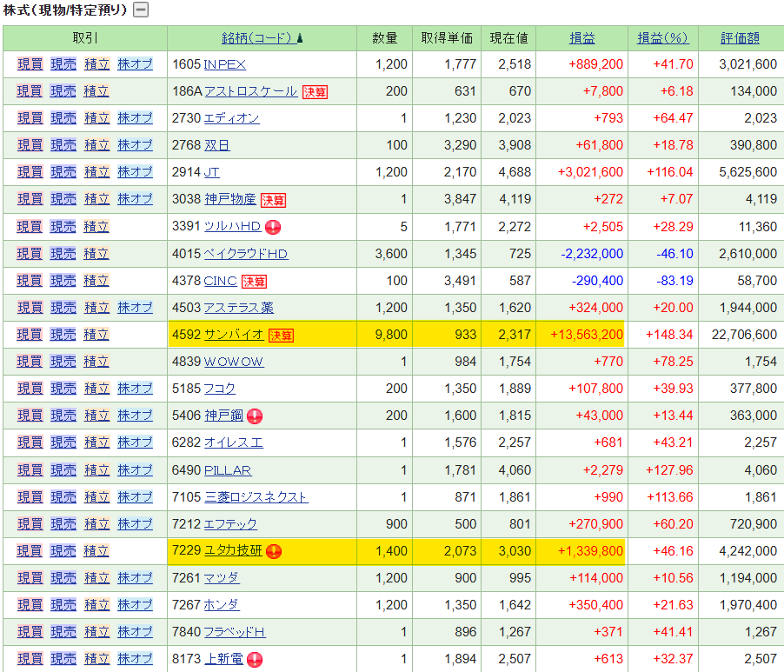Click 現売 in the PILLAR row
784x672 pixels.
(x=63, y=471)
